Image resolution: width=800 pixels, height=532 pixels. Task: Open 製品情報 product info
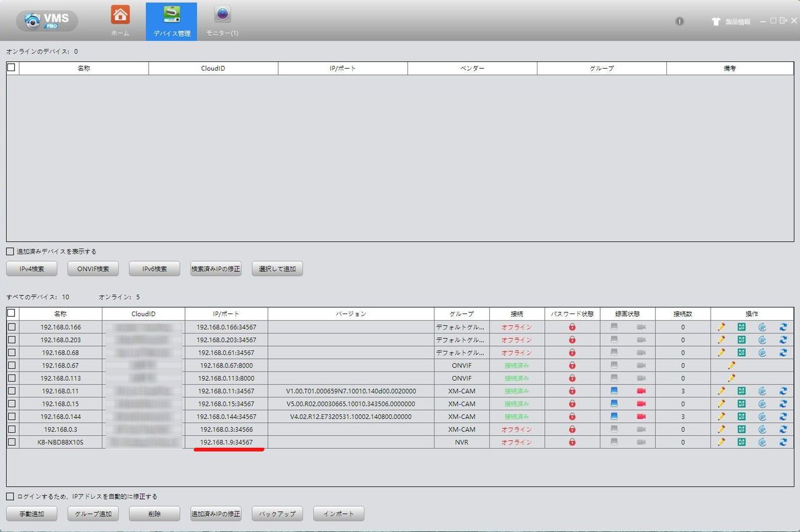tap(737, 21)
